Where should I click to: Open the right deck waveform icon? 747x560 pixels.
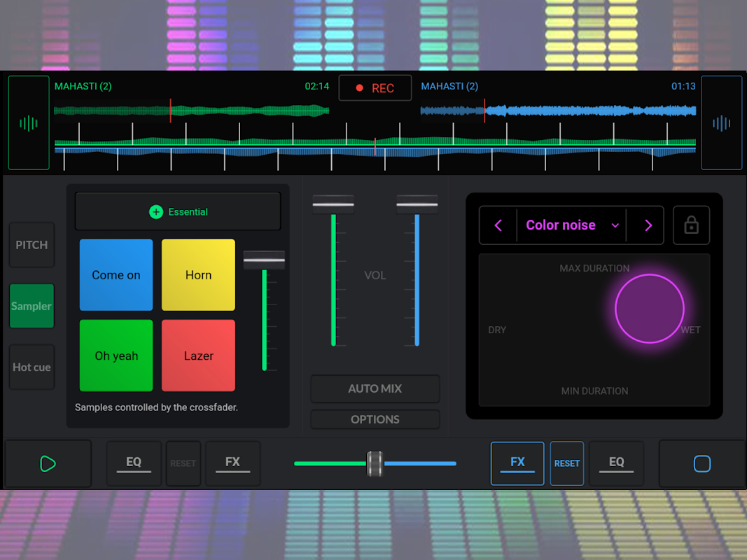[x=721, y=123]
